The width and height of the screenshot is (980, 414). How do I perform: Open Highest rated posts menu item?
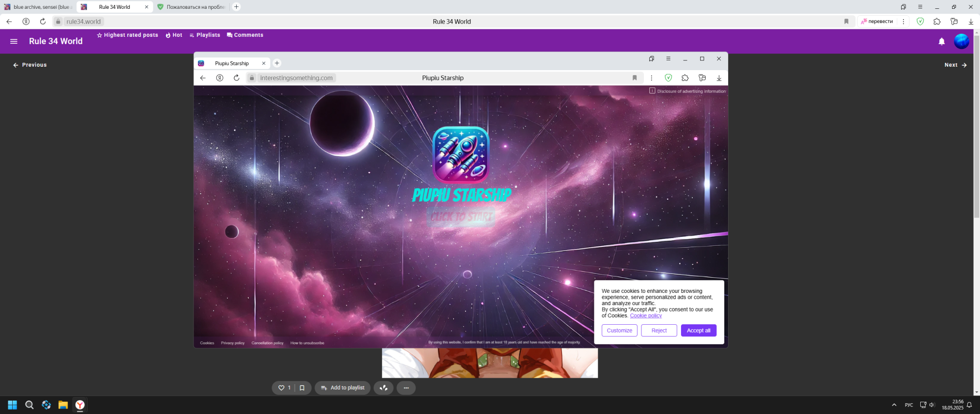[127, 35]
